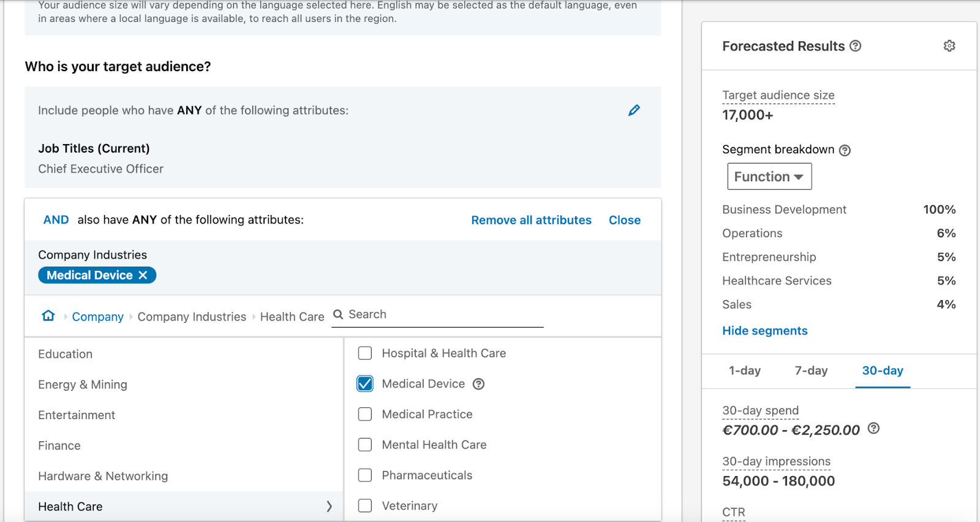Click Remove all attributes link
The image size is (980, 522).
(x=531, y=220)
